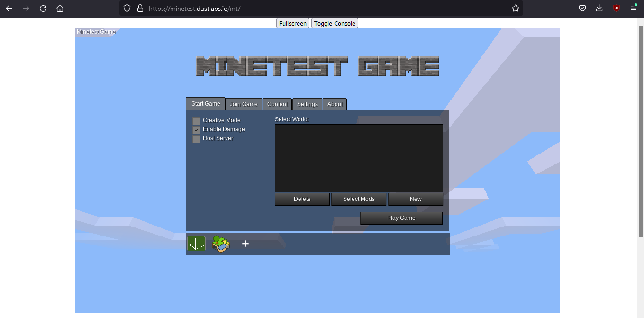The height and width of the screenshot is (318, 644).
Task: Bookmark this page with the star icon
Action: click(515, 9)
